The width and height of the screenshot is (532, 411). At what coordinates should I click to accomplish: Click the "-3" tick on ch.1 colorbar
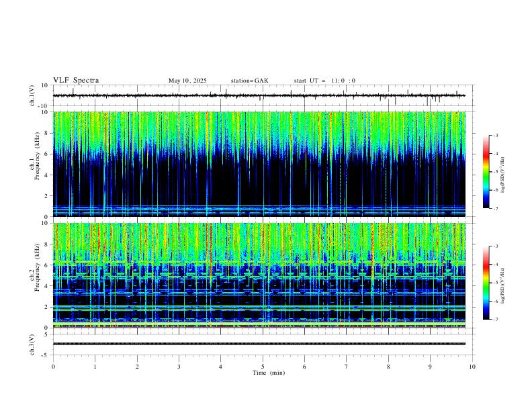point(495,135)
